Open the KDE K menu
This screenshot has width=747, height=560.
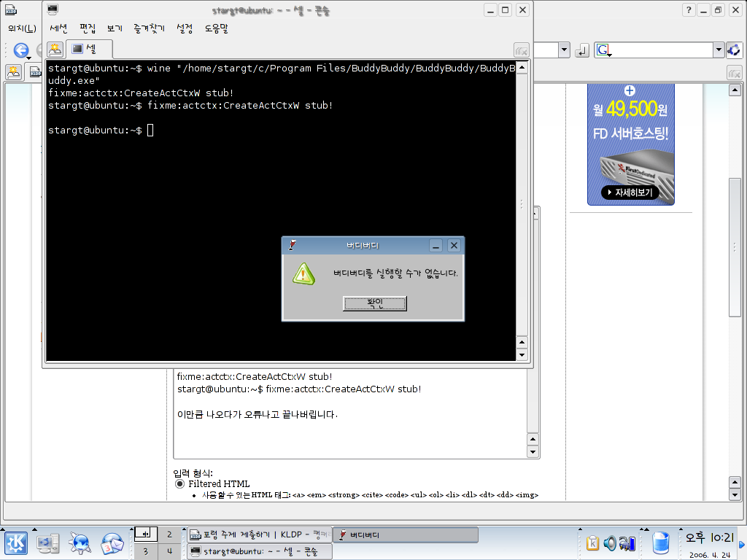[16, 543]
